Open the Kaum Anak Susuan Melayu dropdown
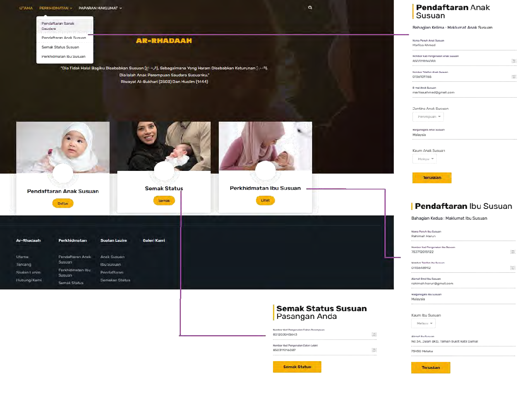Image resolution: width=532 pixels, height=396 pixels. click(x=424, y=159)
